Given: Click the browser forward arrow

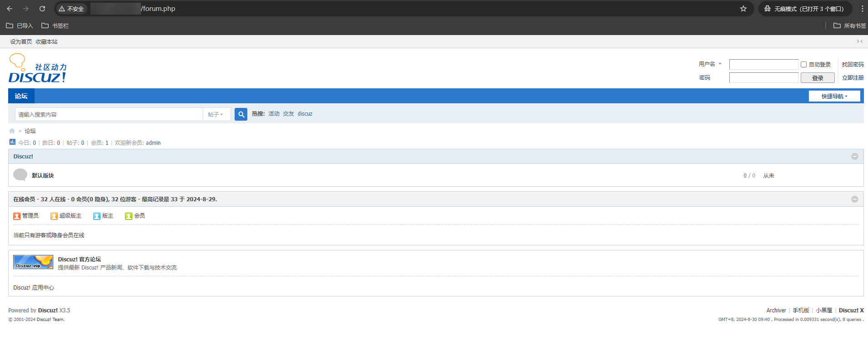Looking at the screenshot, I should coord(26,9).
